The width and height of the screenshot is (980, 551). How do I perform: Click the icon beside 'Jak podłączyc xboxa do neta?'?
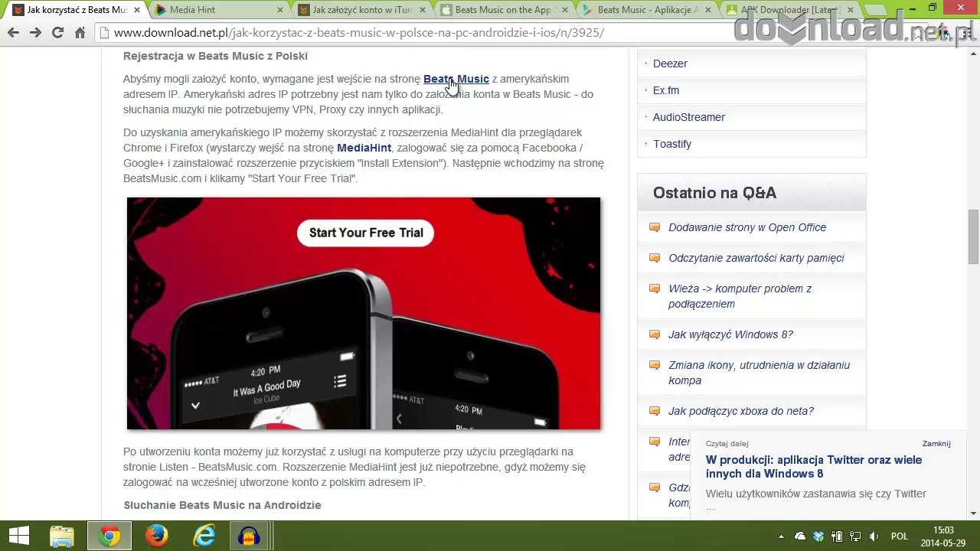pyautogui.click(x=655, y=411)
